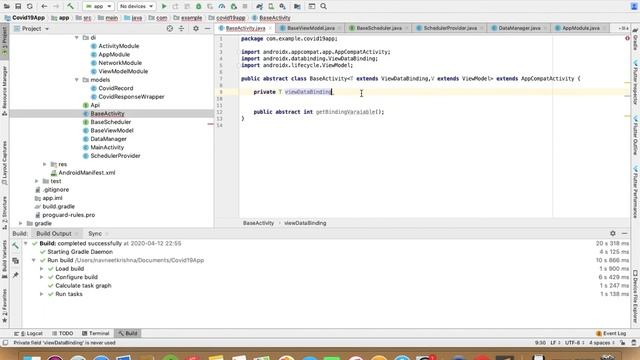Click the pin icon in Build panel
This screenshot has width=640, height=360.
coord(16,275)
